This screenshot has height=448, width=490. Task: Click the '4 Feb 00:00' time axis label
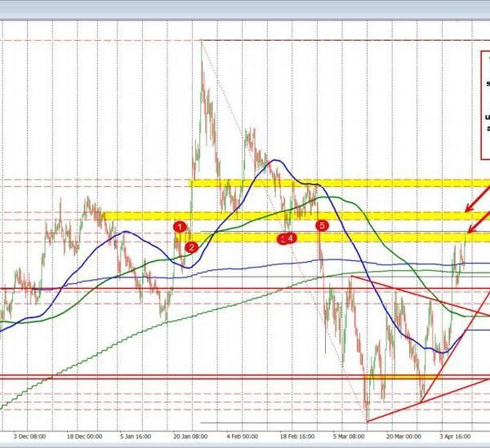pyautogui.click(x=243, y=436)
